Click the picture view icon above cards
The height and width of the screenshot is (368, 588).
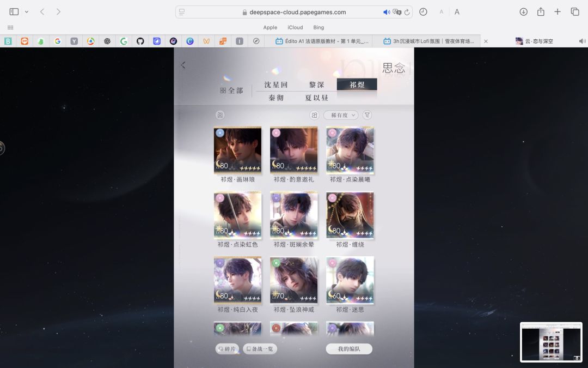click(220, 115)
